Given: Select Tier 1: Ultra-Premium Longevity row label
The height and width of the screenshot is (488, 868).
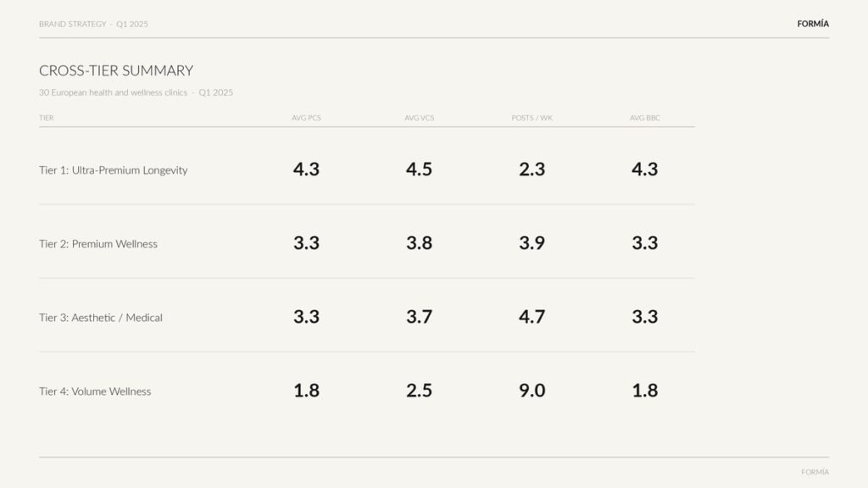Looking at the screenshot, I should point(114,170).
